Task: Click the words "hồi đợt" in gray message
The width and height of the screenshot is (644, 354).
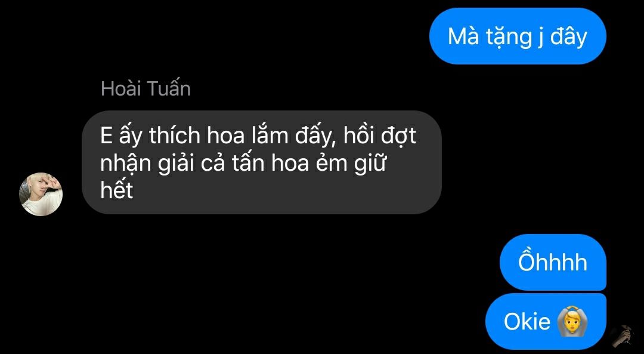Action: [380, 136]
